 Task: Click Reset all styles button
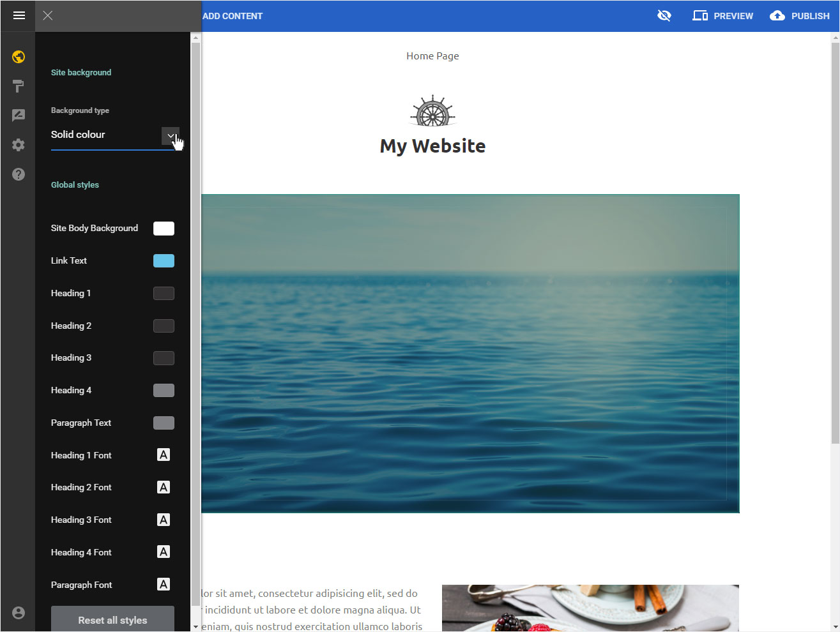pyautogui.click(x=112, y=619)
